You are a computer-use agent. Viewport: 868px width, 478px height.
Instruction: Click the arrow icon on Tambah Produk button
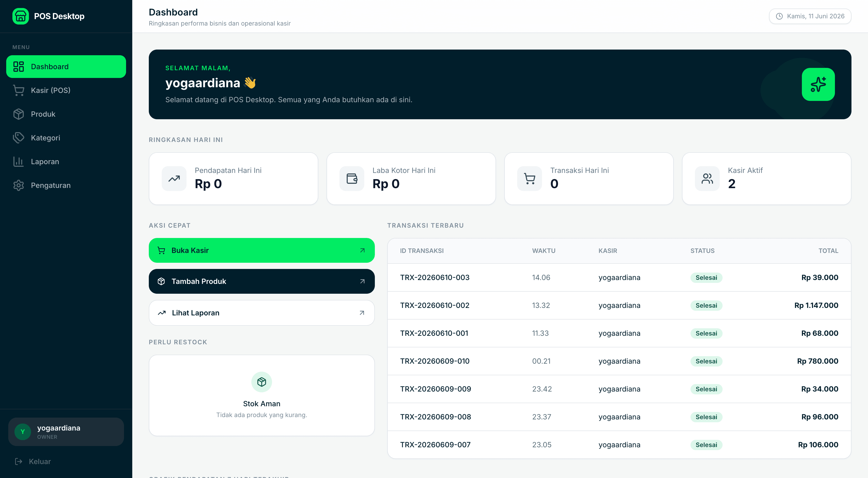(x=362, y=281)
